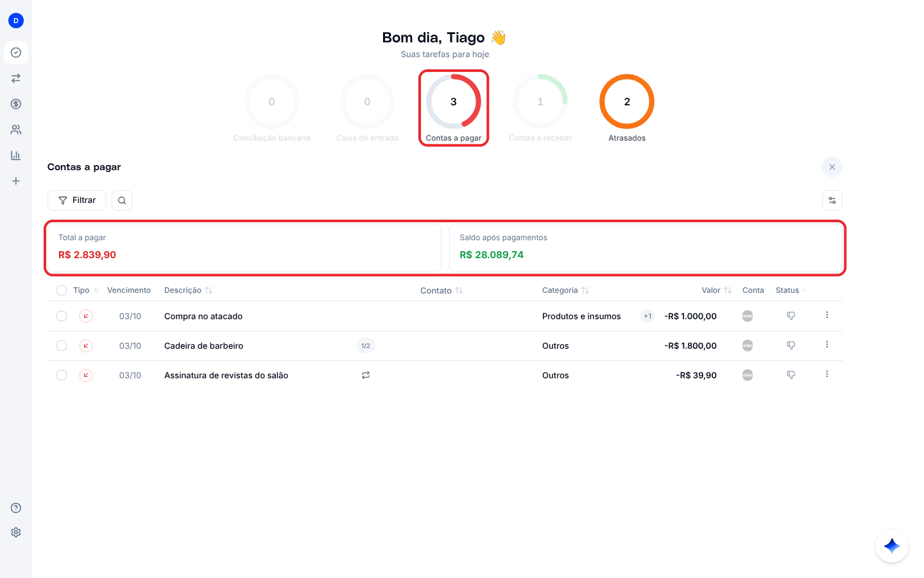Open the reports bar chart sidebar icon
The image size is (924, 578).
[16, 155]
